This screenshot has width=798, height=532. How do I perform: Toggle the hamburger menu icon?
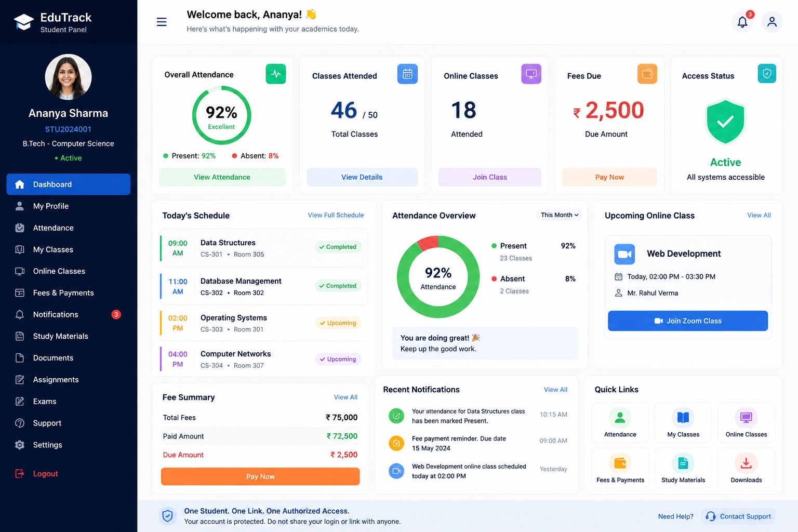(162, 22)
